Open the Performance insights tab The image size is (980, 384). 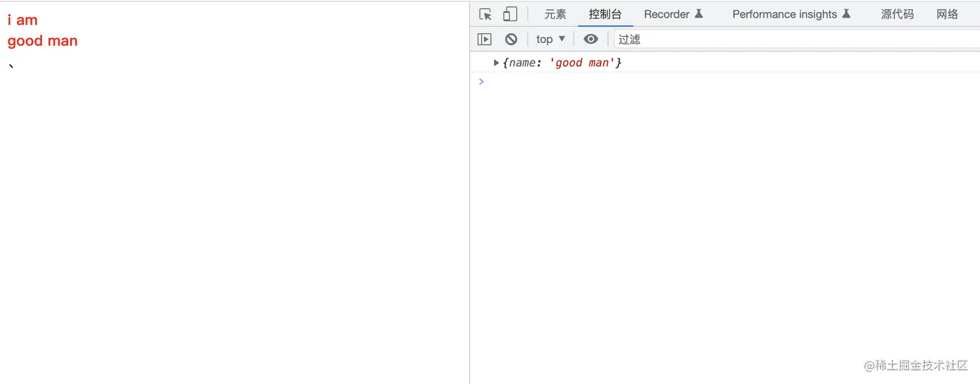pos(791,14)
